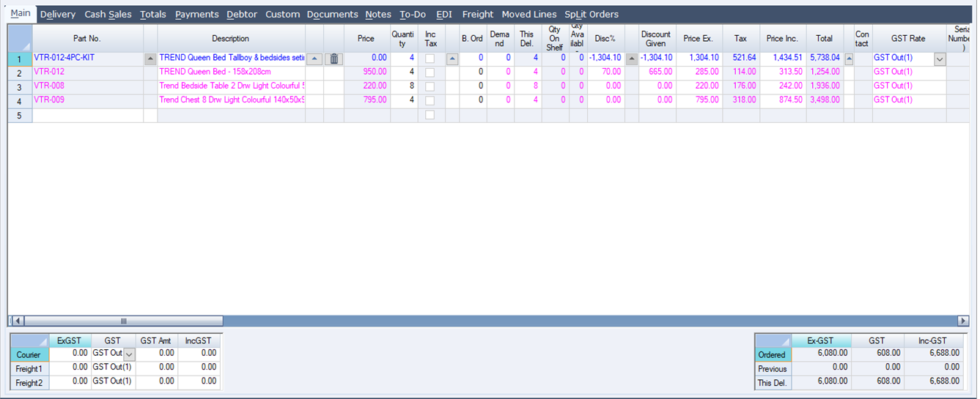Click the arrow button right of row 1 Inc Tax
This screenshot has width=980, height=399.
tap(452, 59)
